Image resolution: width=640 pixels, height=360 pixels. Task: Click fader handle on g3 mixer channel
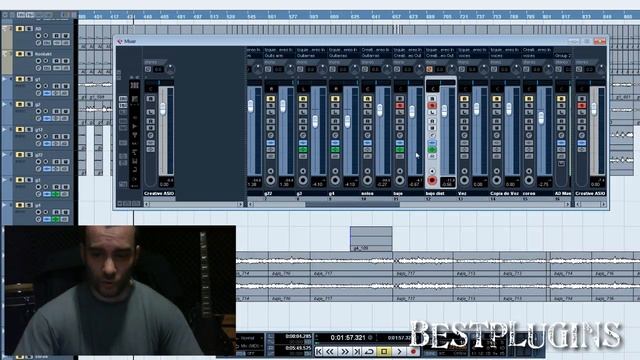click(315, 121)
